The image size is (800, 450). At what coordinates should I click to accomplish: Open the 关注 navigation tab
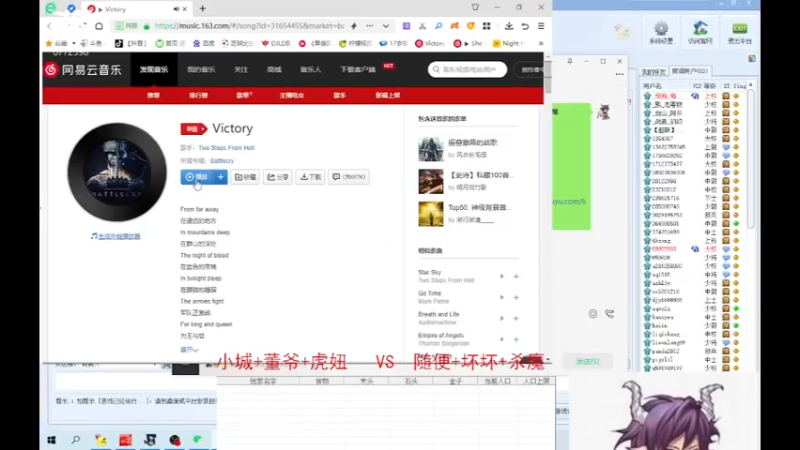pos(241,69)
